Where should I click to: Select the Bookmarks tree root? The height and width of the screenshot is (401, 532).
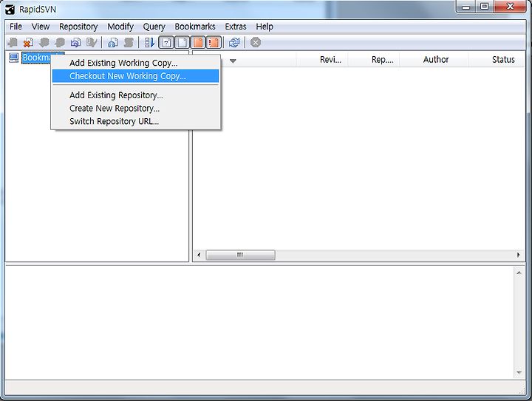[x=36, y=58]
